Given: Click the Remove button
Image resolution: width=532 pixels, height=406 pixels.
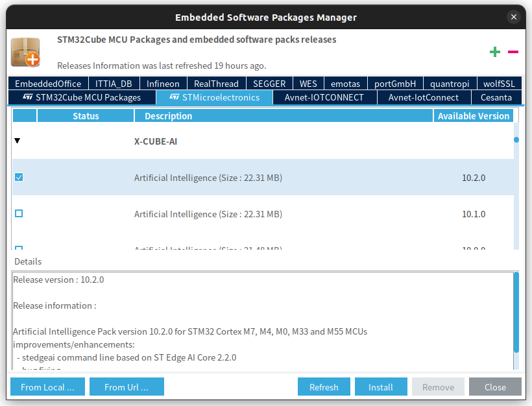Looking at the screenshot, I should coord(438,387).
